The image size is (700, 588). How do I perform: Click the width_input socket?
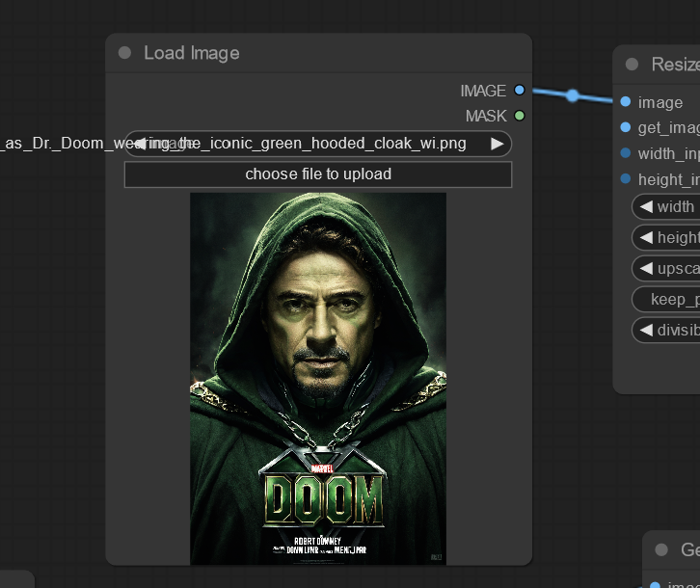pyautogui.click(x=626, y=153)
